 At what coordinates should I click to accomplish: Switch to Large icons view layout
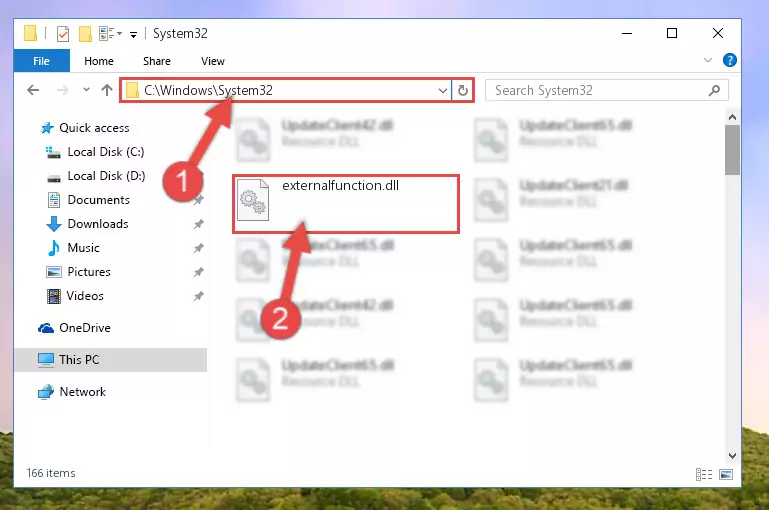[x=726, y=474]
